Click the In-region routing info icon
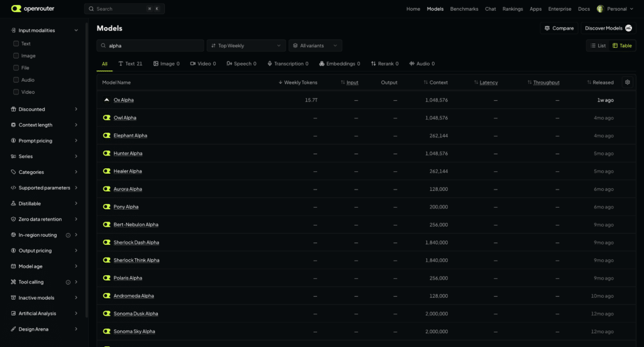This screenshot has width=644, height=347. point(68,235)
